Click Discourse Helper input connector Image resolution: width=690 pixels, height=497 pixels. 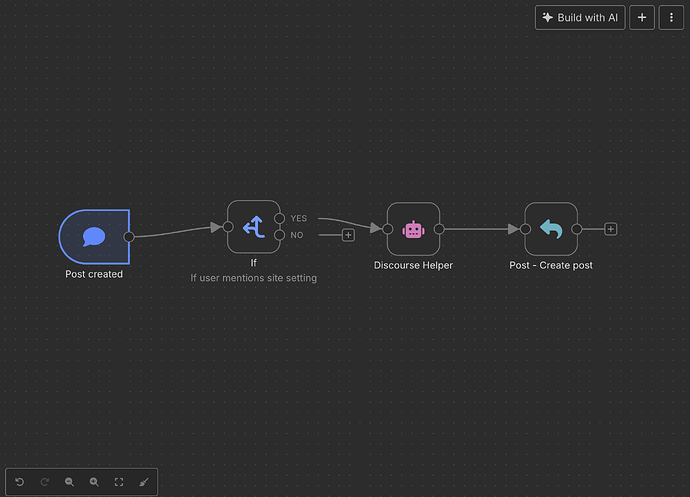point(388,229)
